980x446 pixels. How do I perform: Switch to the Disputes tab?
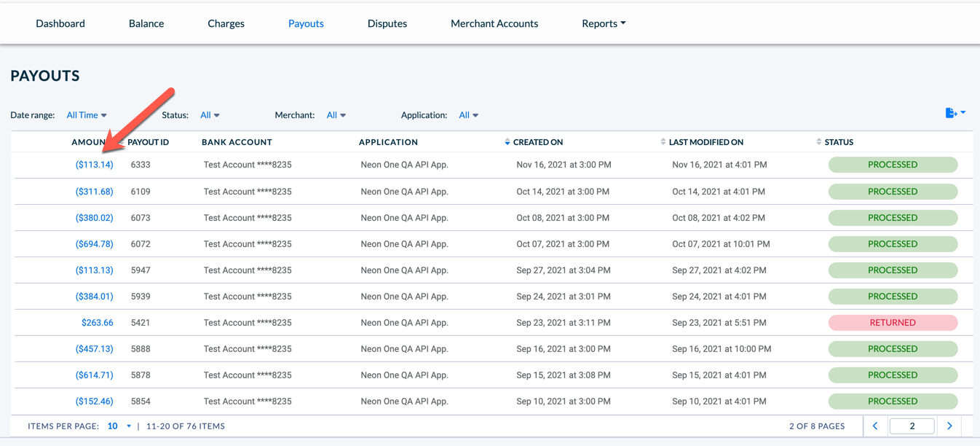click(387, 23)
